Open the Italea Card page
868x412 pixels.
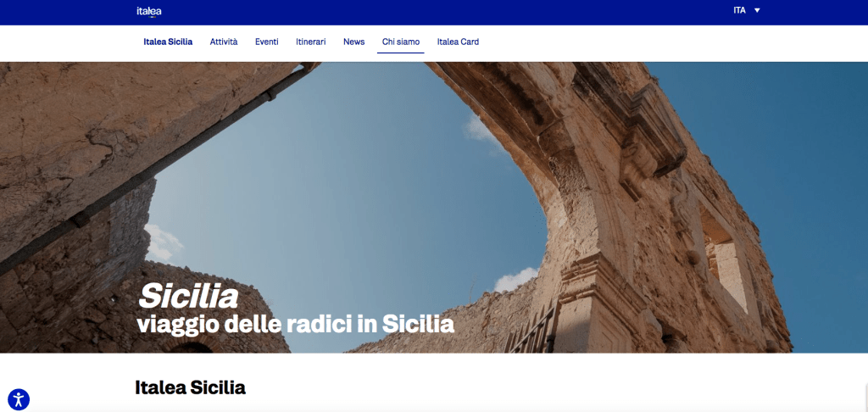(x=458, y=42)
